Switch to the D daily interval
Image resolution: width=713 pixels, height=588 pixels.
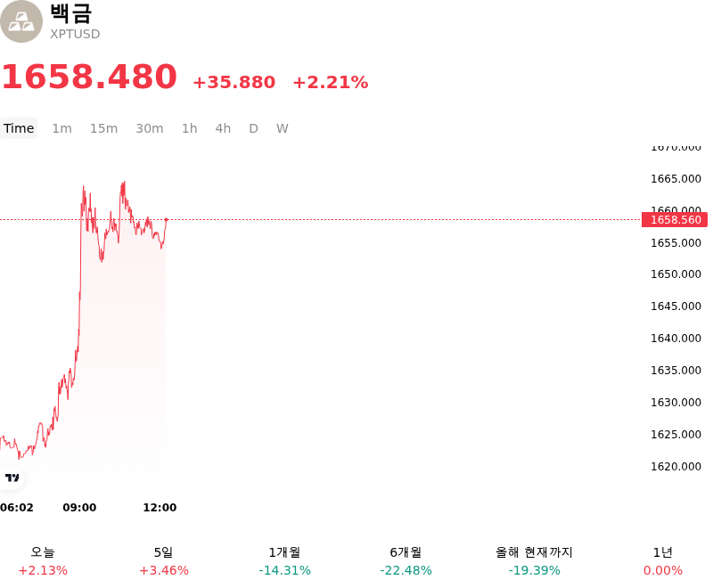pos(253,128)
